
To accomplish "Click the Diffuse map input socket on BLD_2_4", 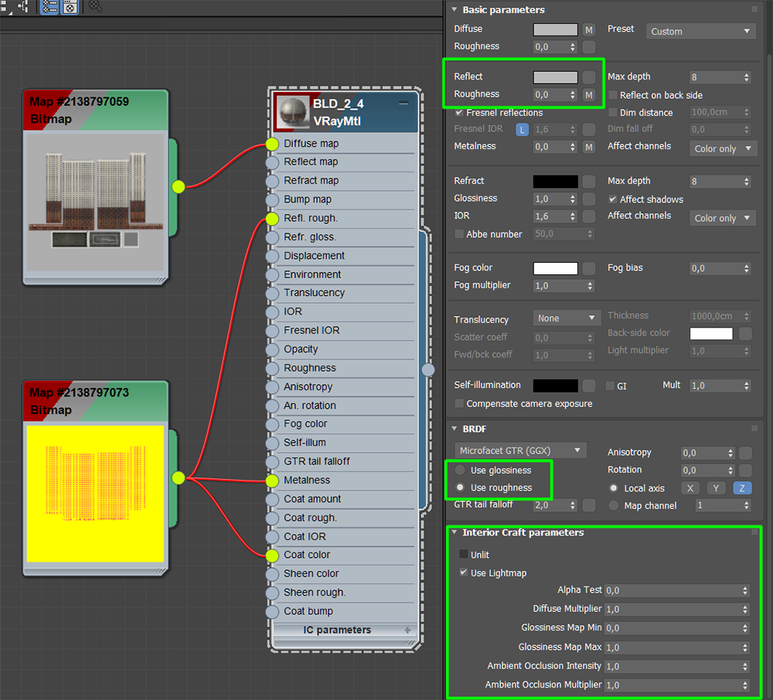I will coord(272,144).
